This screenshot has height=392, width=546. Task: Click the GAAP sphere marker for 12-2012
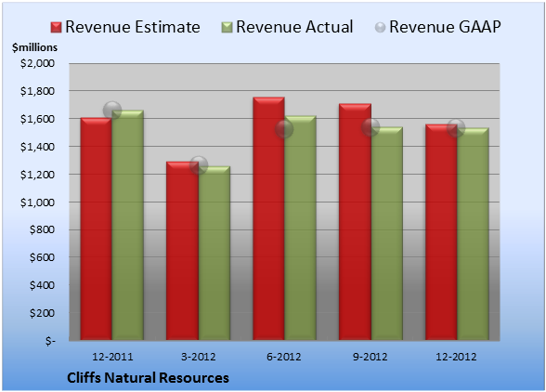456,128
